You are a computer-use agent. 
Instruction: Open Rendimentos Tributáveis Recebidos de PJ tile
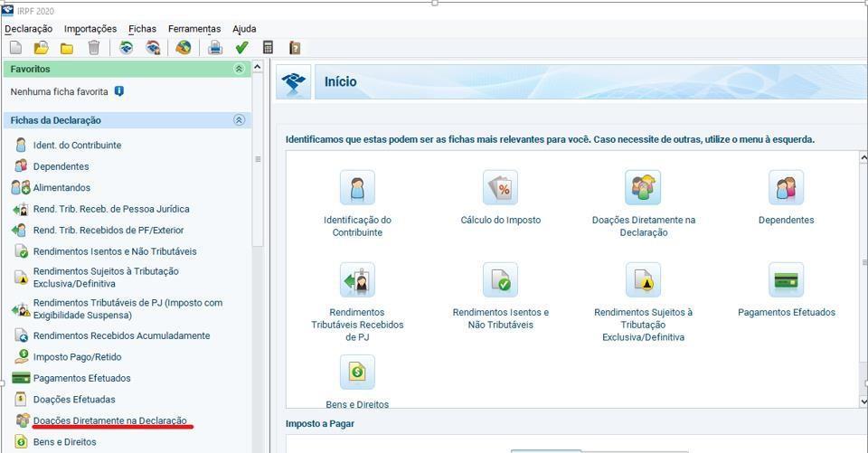(357, 280)
